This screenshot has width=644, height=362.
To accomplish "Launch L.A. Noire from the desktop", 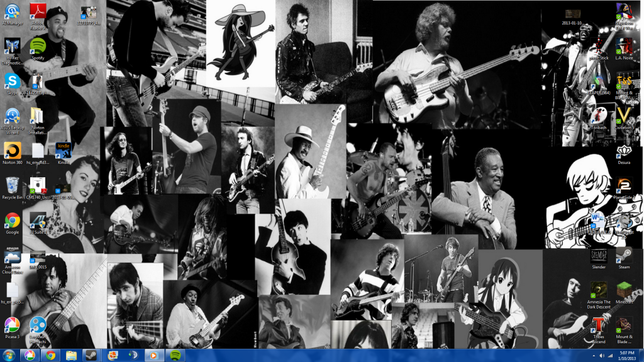I will (624, 49).
